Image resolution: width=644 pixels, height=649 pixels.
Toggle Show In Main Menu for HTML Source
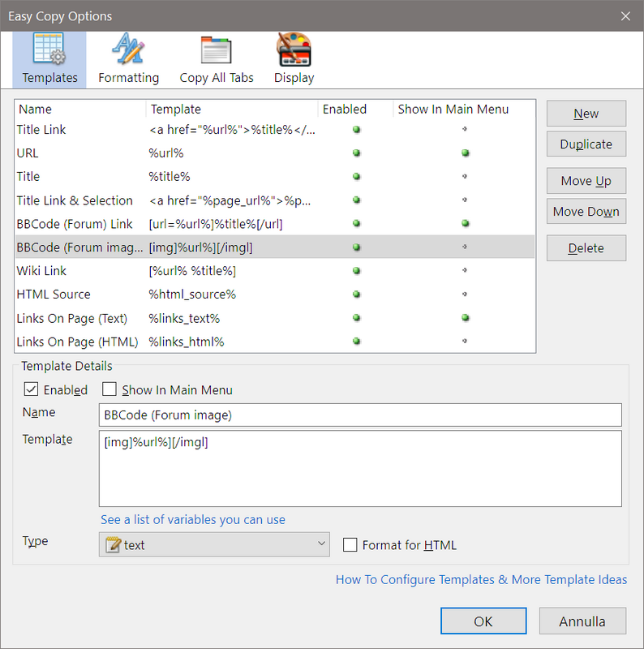(x=465, y=294)
